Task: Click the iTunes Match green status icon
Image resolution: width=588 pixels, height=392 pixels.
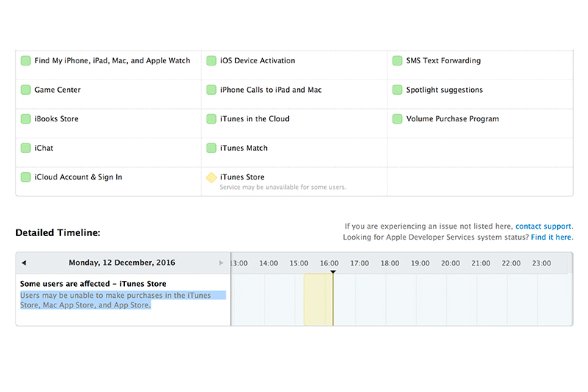Action: point(212,148)
